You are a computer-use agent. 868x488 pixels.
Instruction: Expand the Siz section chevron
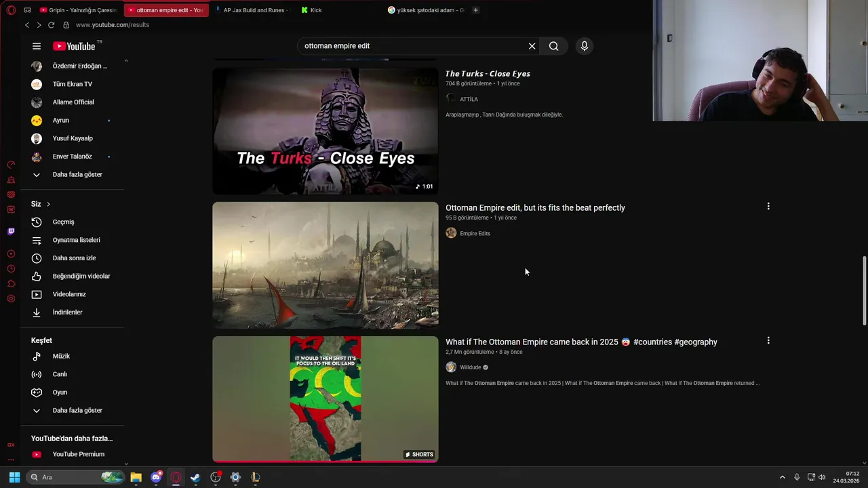click(x=48, y=204)
